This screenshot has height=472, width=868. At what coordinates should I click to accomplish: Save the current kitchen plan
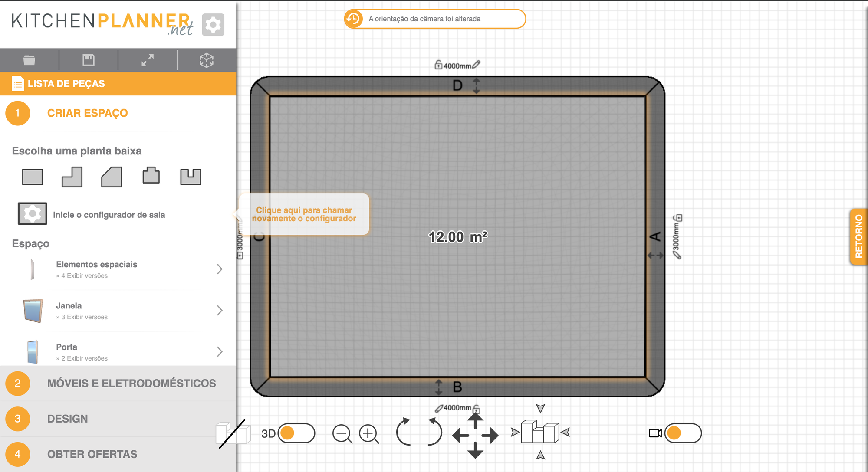(88, 60)
